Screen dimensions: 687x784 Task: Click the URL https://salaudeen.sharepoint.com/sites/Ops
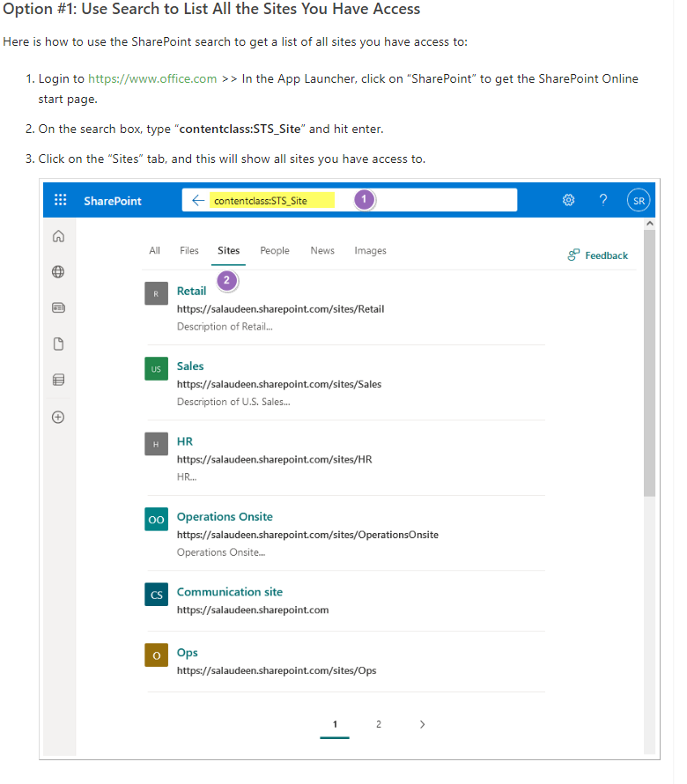[277, 670]
